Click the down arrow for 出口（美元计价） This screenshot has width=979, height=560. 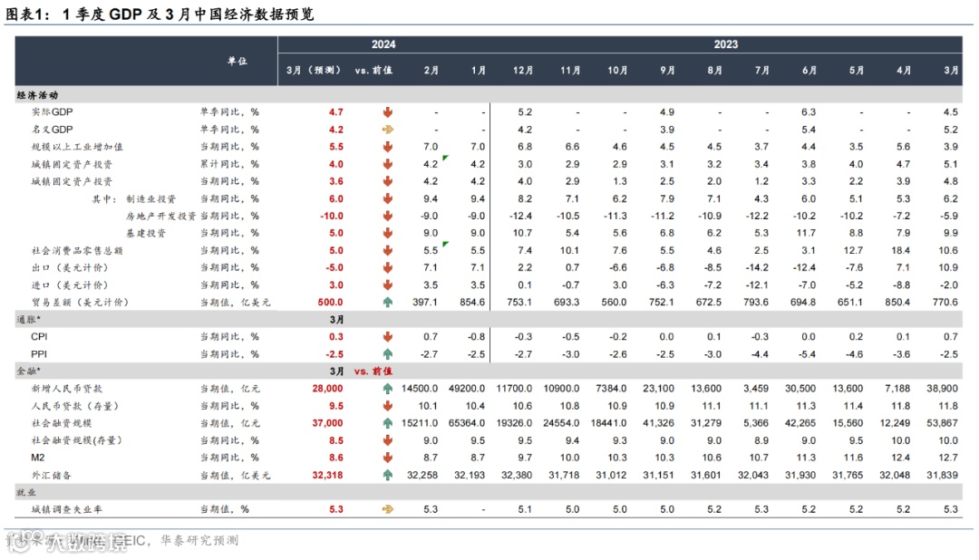[388, 268]
